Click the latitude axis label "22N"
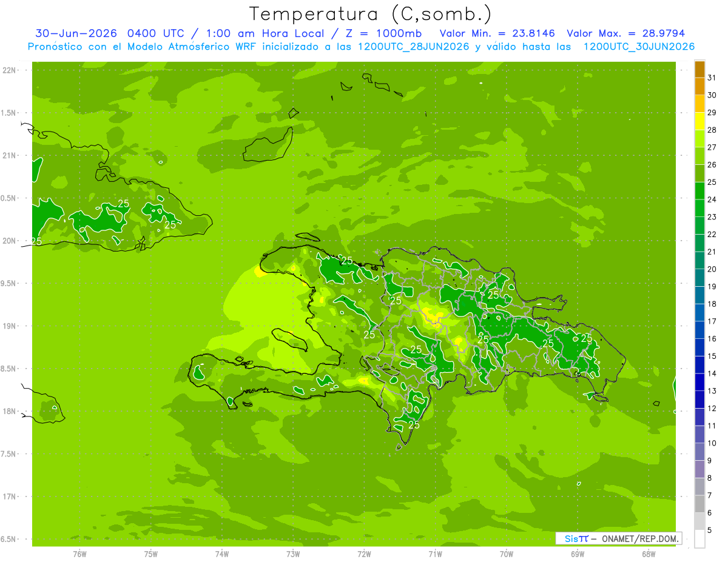Viewport: 728px width, 562px height. click(x=9, y=70)
